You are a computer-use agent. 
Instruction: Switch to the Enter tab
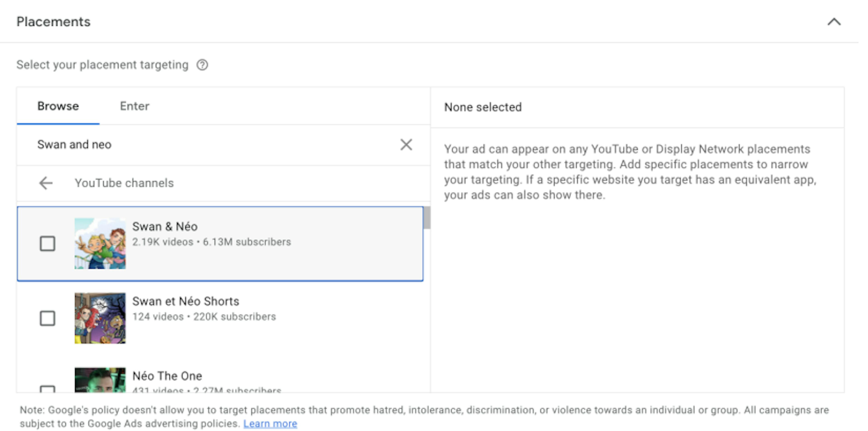tap(134, 106)
